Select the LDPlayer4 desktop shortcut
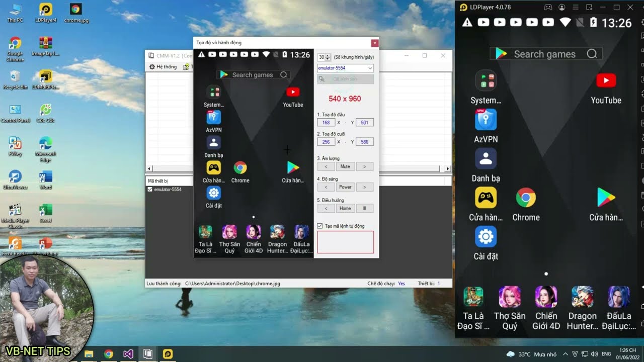 coord(46,13)
